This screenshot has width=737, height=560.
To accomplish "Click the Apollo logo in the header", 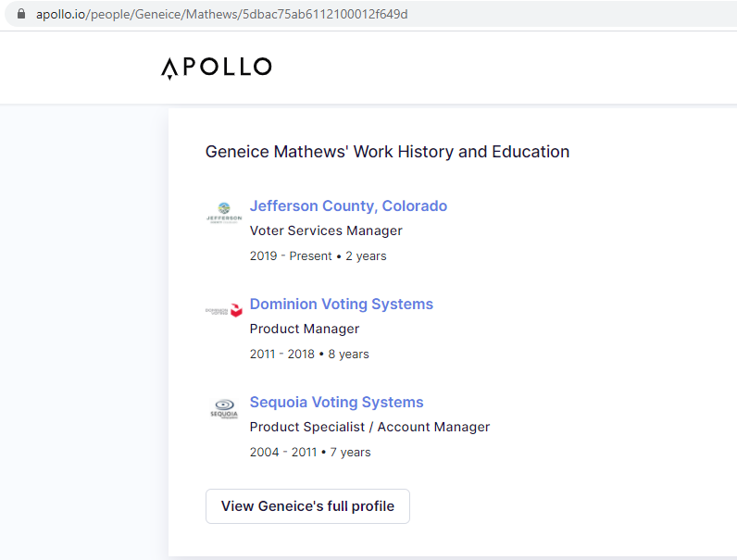I will click(217, 68).
